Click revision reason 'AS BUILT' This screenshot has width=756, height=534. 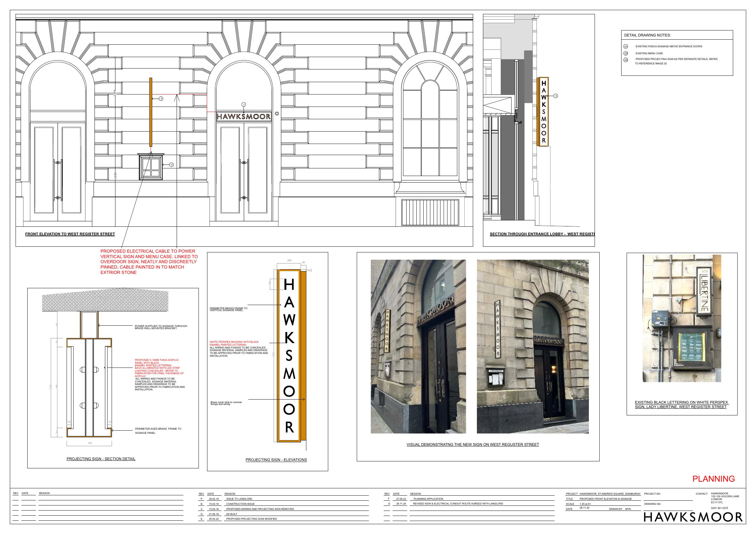click(x=231, y=514)
